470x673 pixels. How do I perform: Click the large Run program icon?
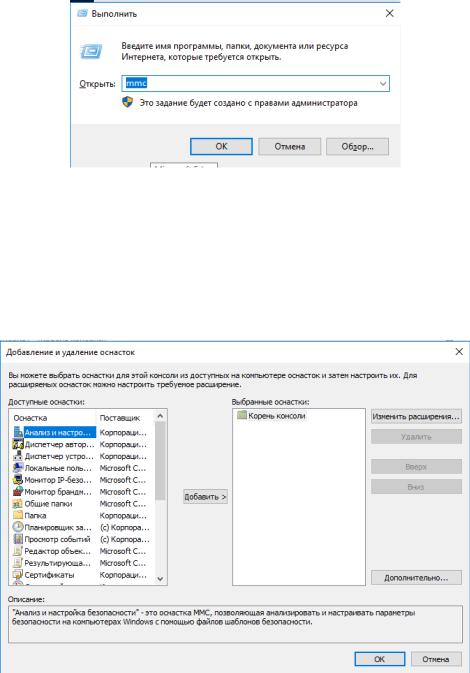point(91,52)
